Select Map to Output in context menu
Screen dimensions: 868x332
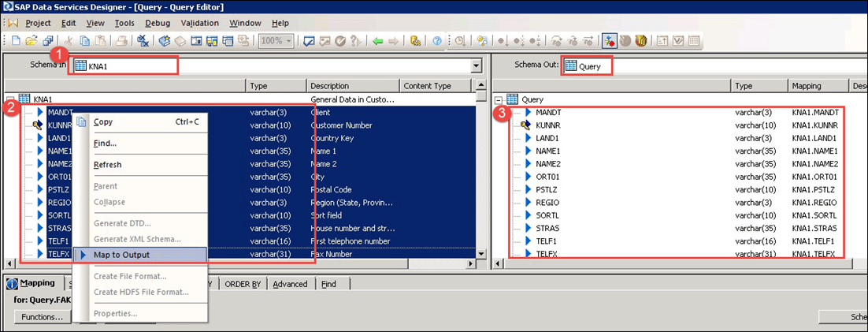coord(121,255)
